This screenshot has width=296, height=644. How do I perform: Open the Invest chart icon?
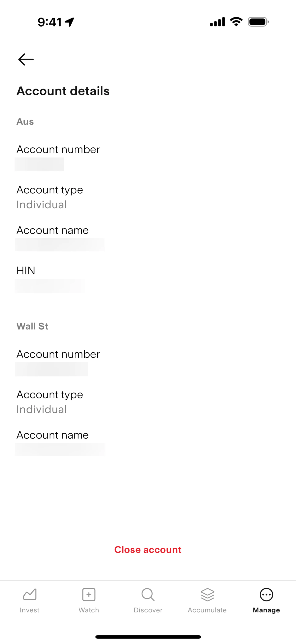coord(30,594)
